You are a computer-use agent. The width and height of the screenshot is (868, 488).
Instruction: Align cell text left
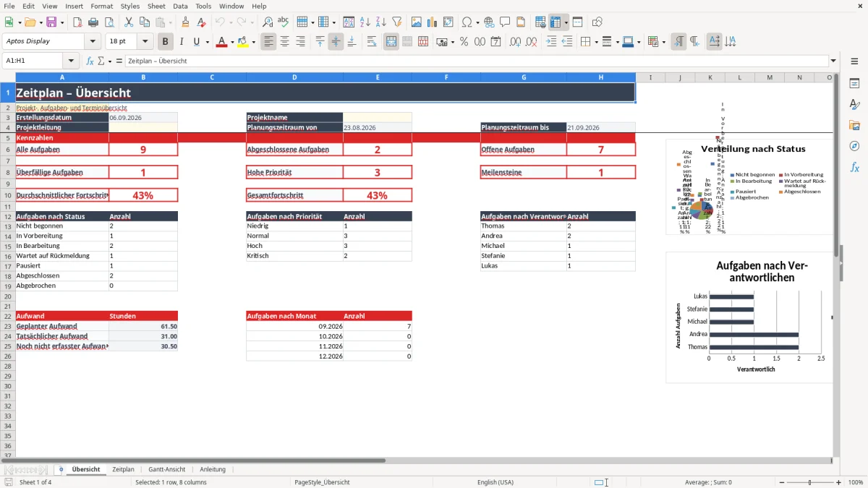point(269,42)
